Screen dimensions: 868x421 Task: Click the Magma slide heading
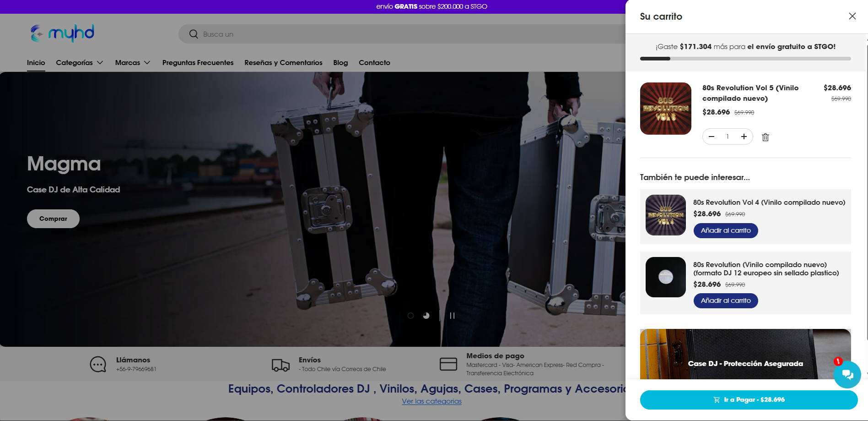pos(64,164)
